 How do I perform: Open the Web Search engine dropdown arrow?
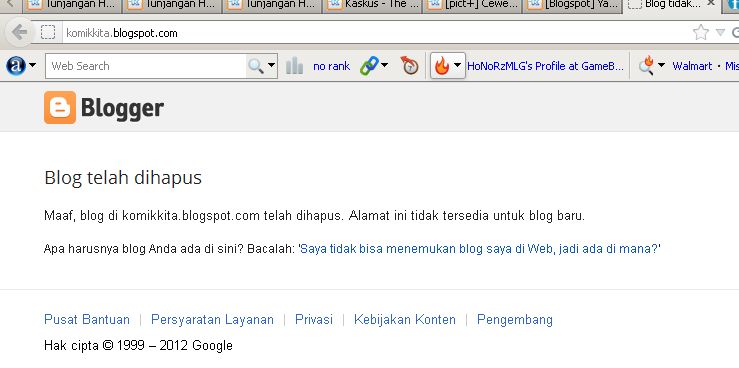coord(271,65)
